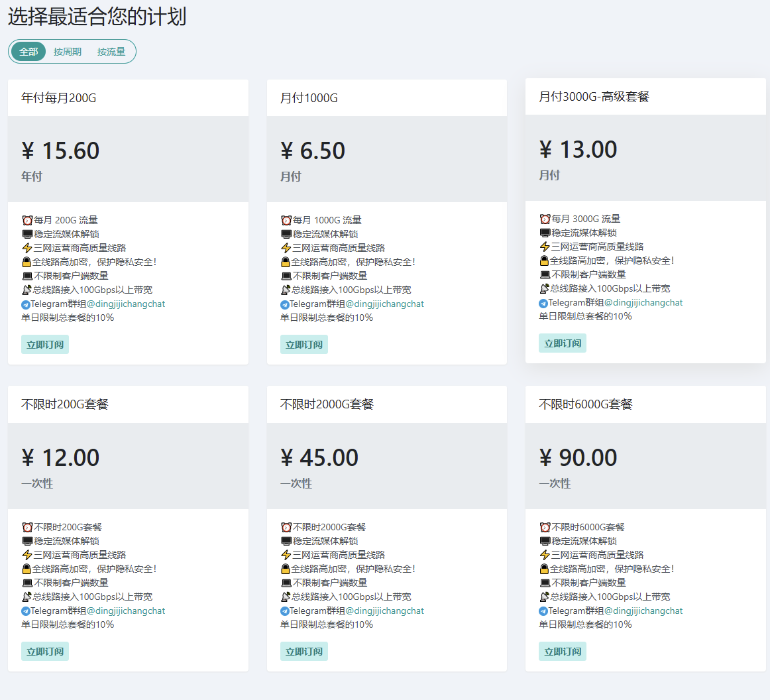The width and height of the screenshot is (770, 700).
Task: Click the Telegram icon in 年付每月200G card
Action: 26,304
